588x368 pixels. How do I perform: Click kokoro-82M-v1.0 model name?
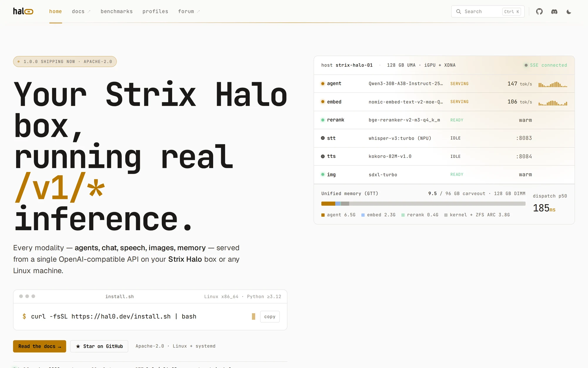(x=390, y=156)
